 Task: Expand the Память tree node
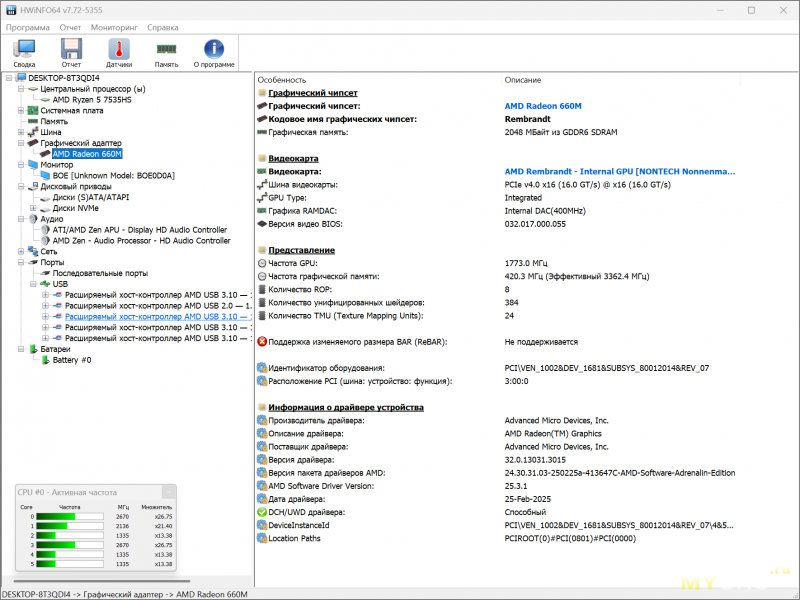21,121
